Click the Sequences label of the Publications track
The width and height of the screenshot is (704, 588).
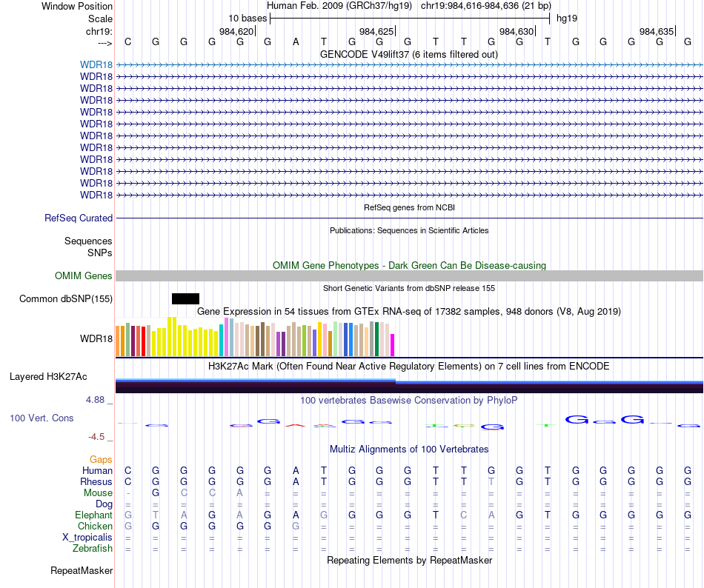(88, 241)
